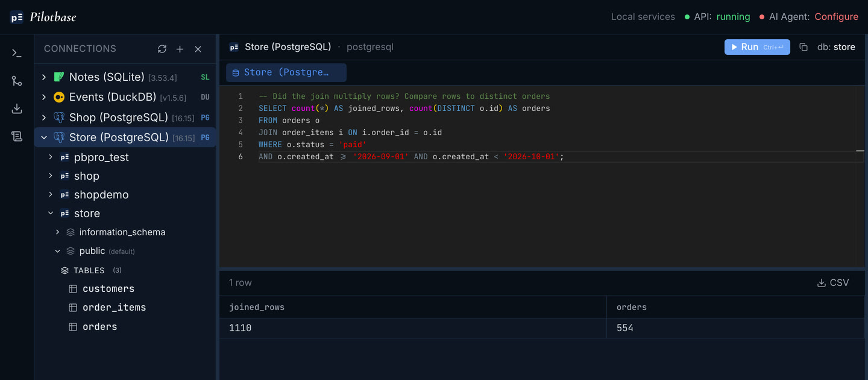The width and height of the screenshot is (868, 380).
Task: Click the information_schema layers icon
Action: click(71, 232)
